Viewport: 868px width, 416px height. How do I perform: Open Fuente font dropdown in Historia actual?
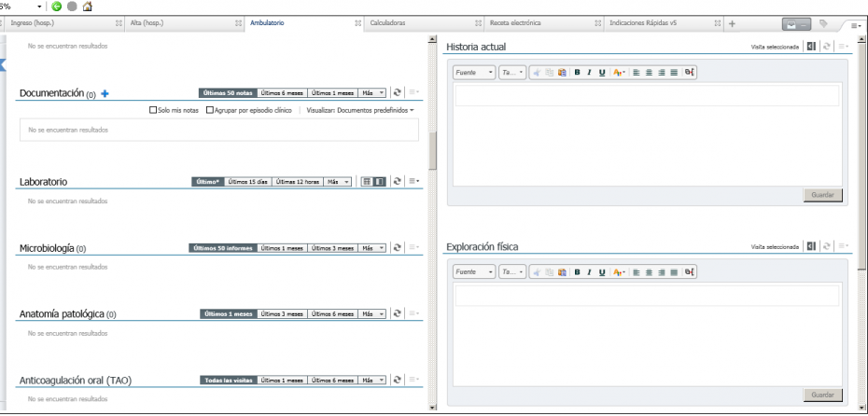[x=471, y=71]
